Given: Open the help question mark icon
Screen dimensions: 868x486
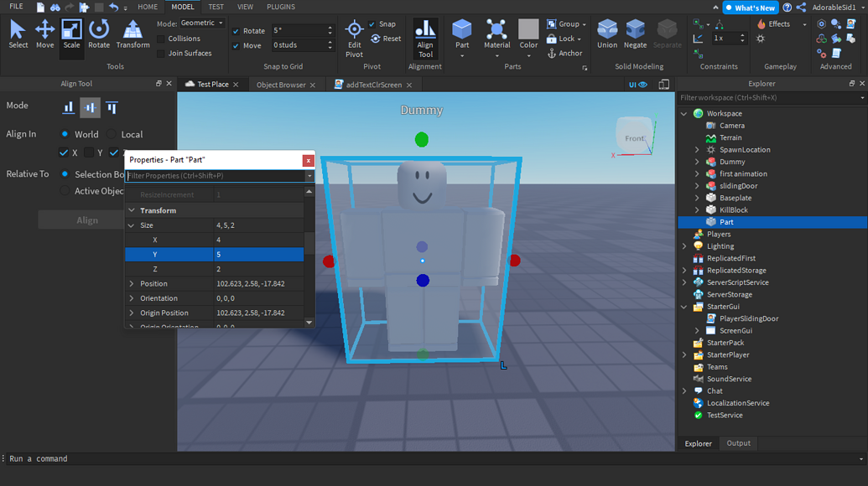Looking at the screenshot, I should 787,8.
